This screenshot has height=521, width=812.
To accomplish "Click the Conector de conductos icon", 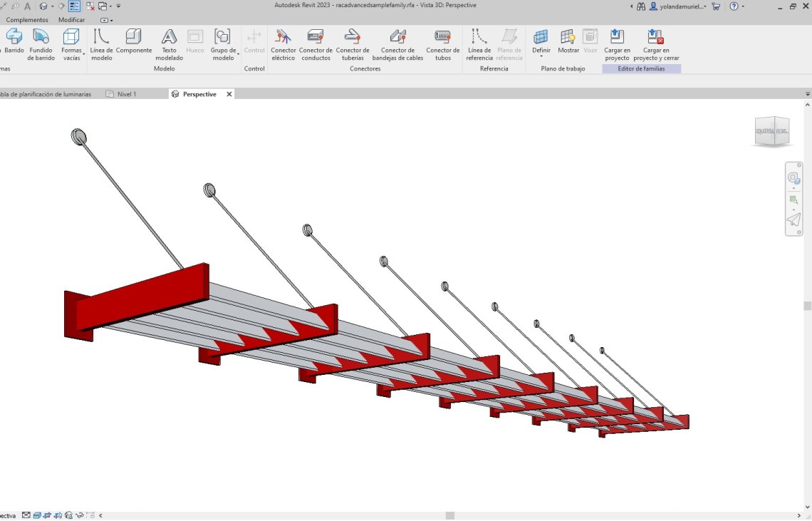I will click(316, 43).
